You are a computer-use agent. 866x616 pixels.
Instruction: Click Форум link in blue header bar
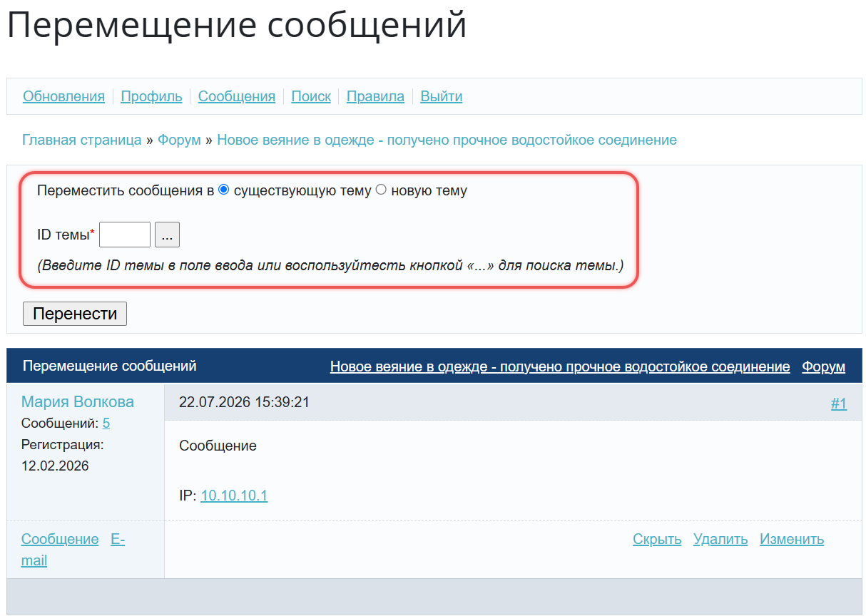(x=823, y=366)
